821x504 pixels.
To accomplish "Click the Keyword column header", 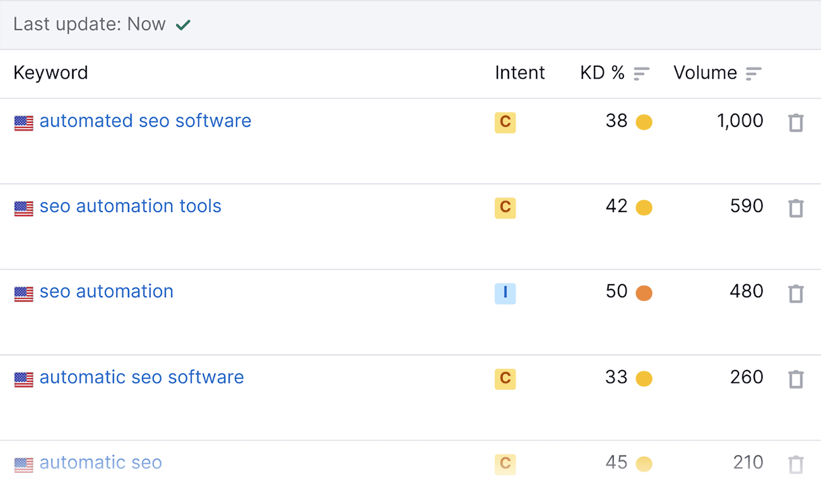I will pyautogui.click(x=51, y=73).
